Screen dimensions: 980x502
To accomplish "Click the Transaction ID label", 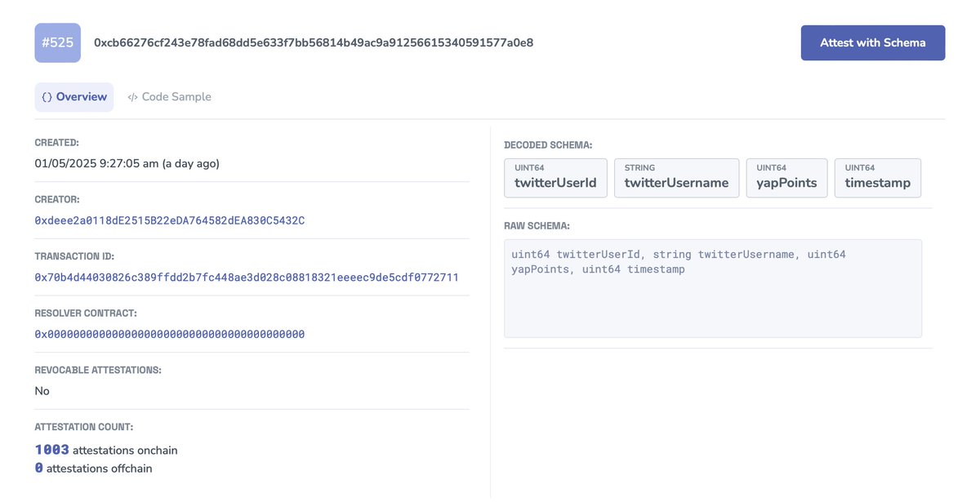I will 73,256.
